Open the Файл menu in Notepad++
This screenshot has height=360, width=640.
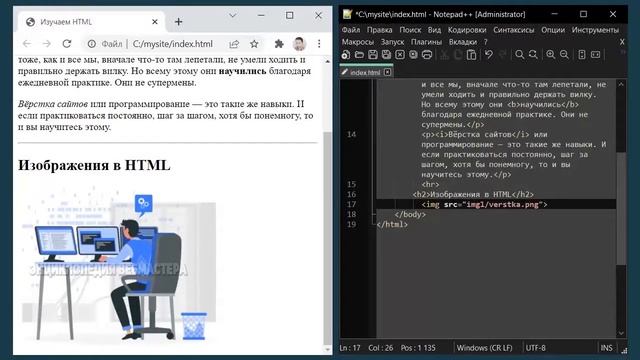pyautogui.click(x=351, y=30)
